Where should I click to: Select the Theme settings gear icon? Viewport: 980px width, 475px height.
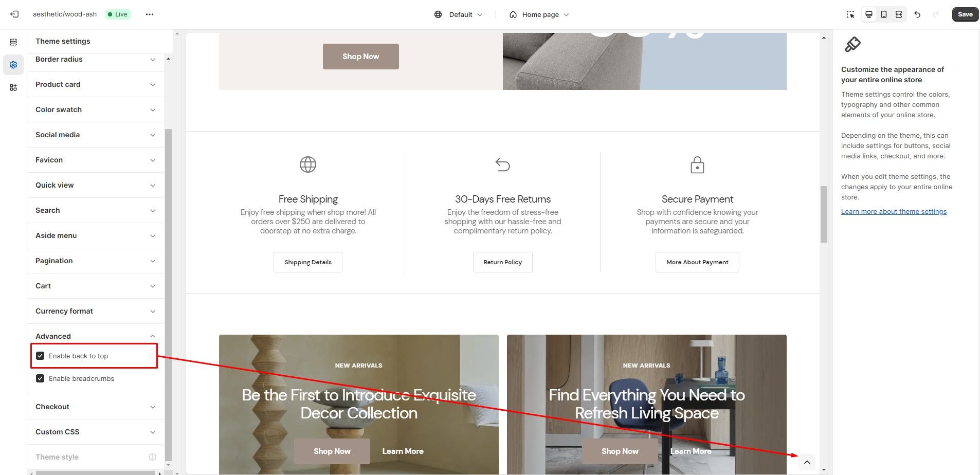tap(13, 65)
